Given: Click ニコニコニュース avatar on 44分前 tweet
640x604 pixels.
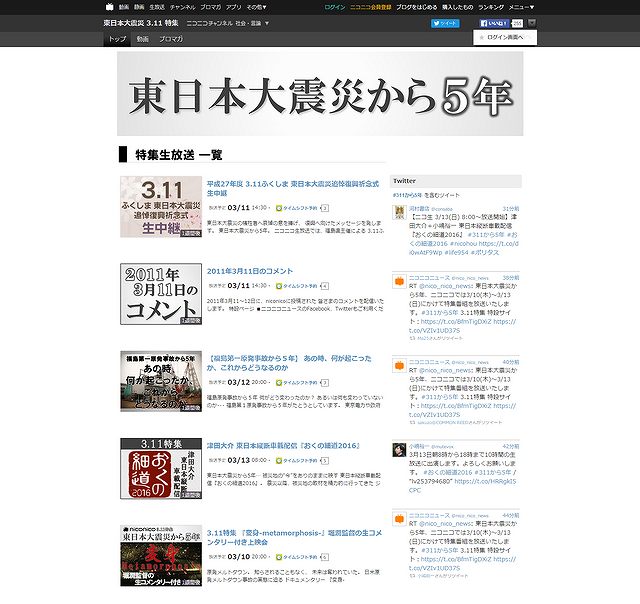Looking at the screenshot, I should (399, 519).
